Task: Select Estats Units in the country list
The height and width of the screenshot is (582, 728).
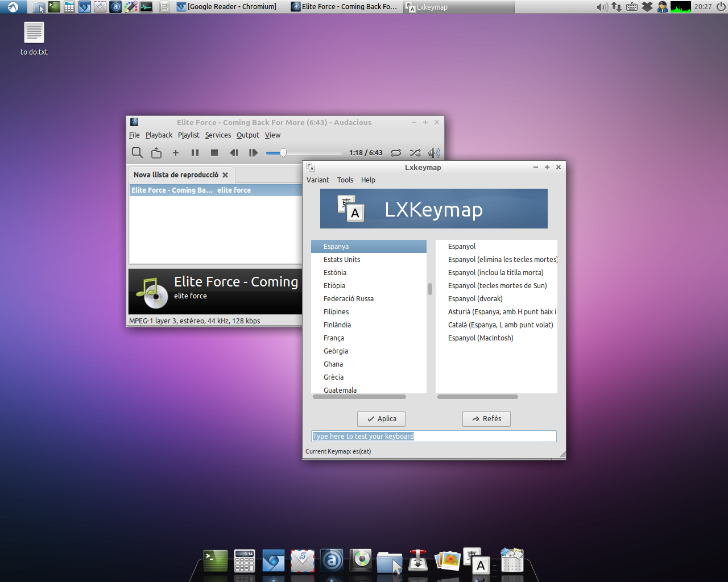Action: click(x=369, y=259)
